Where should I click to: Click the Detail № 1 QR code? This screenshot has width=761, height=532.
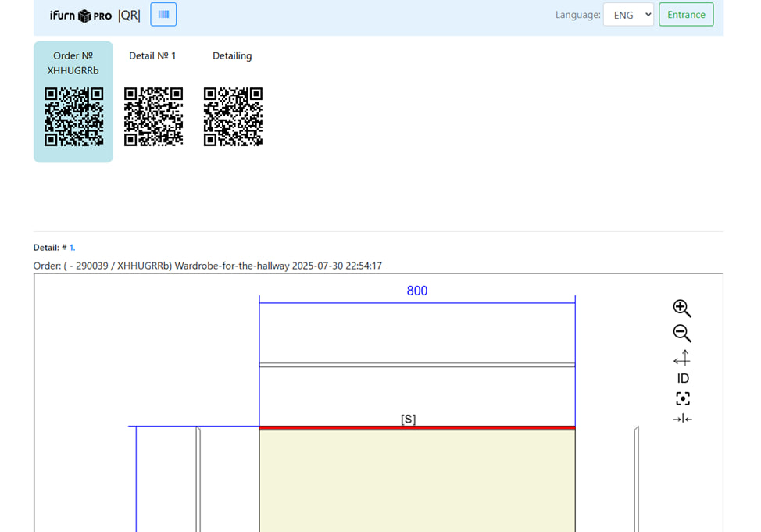click(x=153, y=117)
